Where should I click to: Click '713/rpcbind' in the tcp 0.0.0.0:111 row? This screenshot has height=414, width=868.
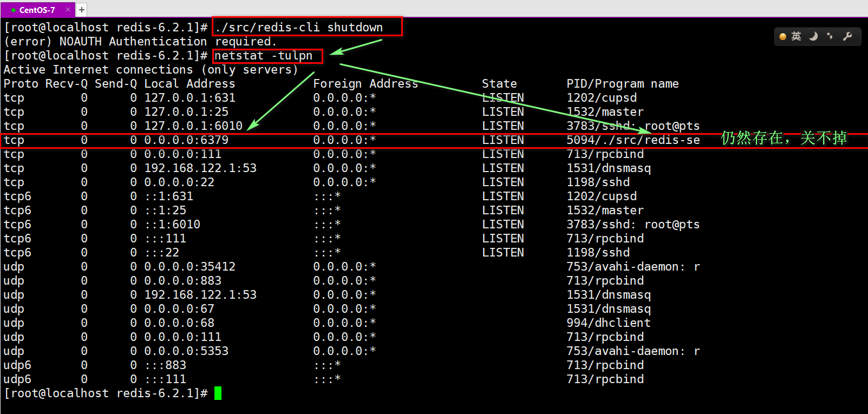pyautogui.click(x=605, y=154)
